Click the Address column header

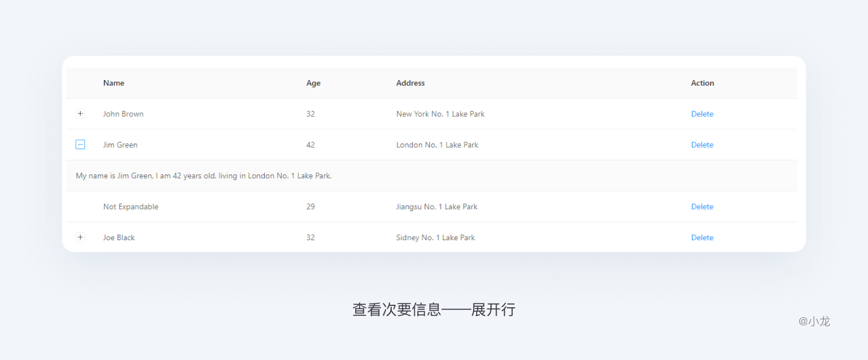pyautogui.click(x=410, y=83)
